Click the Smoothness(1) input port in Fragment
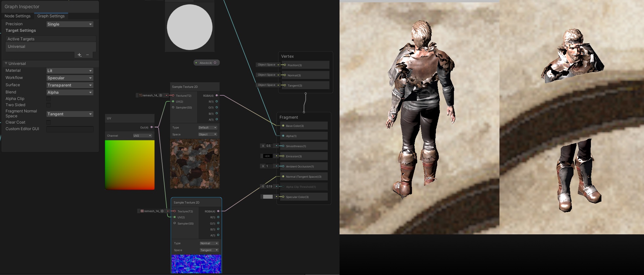Viewport: 644px width, 275px height. [283, 146]
